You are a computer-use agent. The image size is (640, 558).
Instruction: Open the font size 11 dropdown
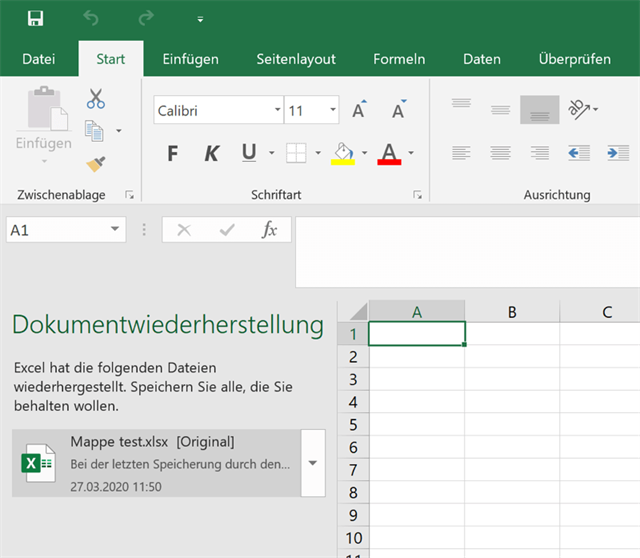tap(333, 110)
